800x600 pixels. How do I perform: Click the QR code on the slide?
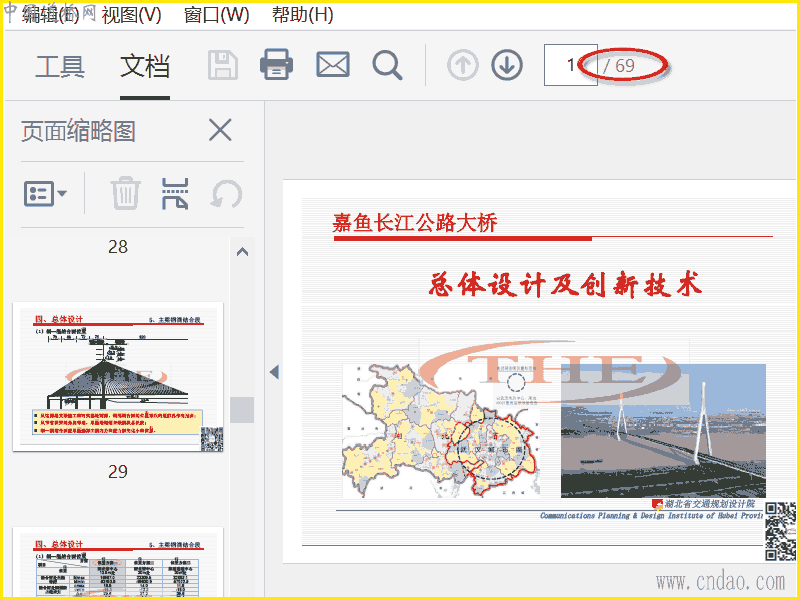[x=780, y=531]
